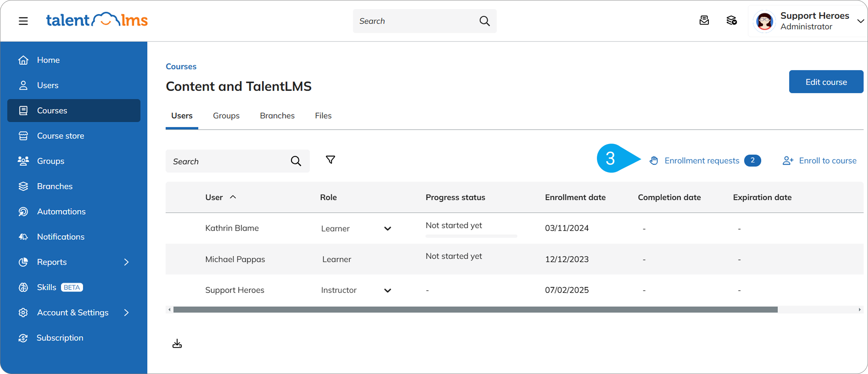Expand the Support Heroes profile chevron
The width and height of the screenshot is (868, 374).
(860, 21)
